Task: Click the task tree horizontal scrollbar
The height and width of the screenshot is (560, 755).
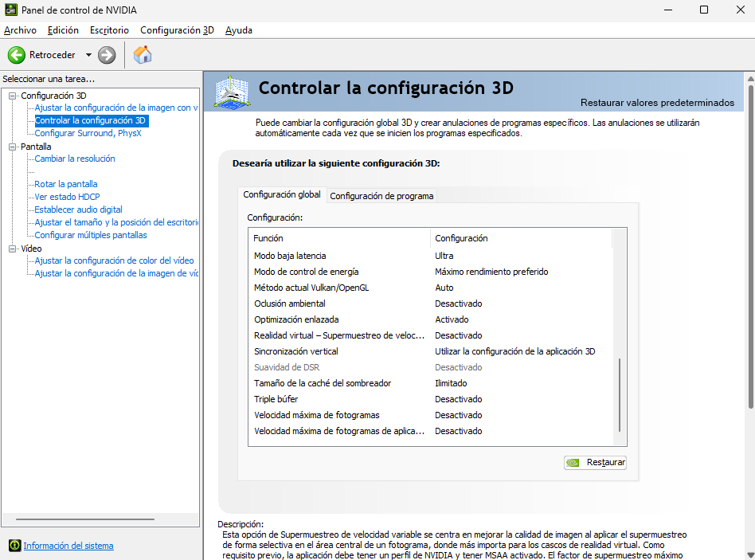Action: point(84,519)
